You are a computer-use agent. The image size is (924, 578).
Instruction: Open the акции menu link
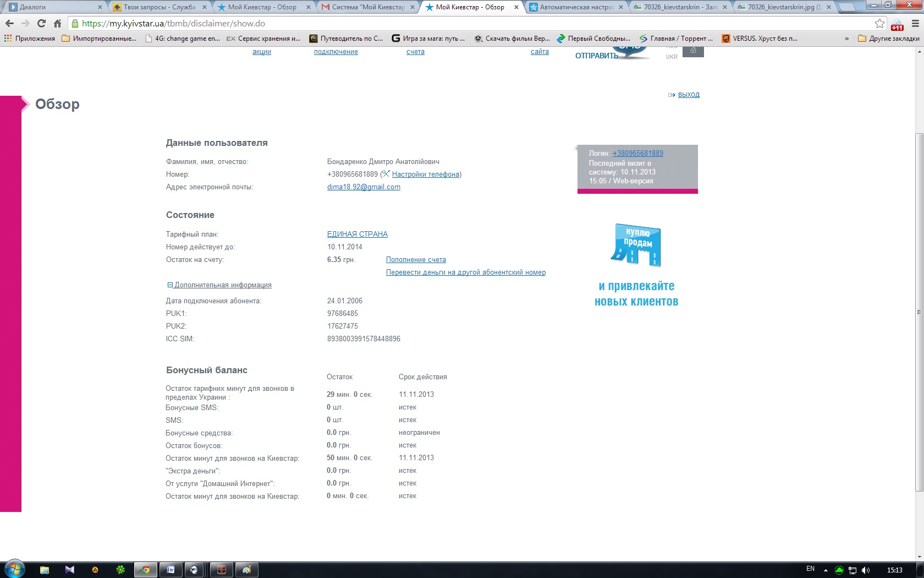(262, 52)
